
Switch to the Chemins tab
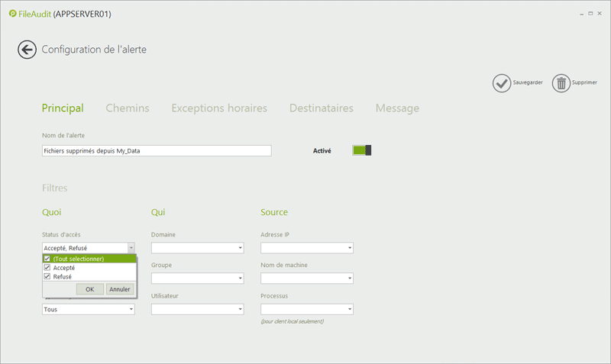(x=127, y=108)
